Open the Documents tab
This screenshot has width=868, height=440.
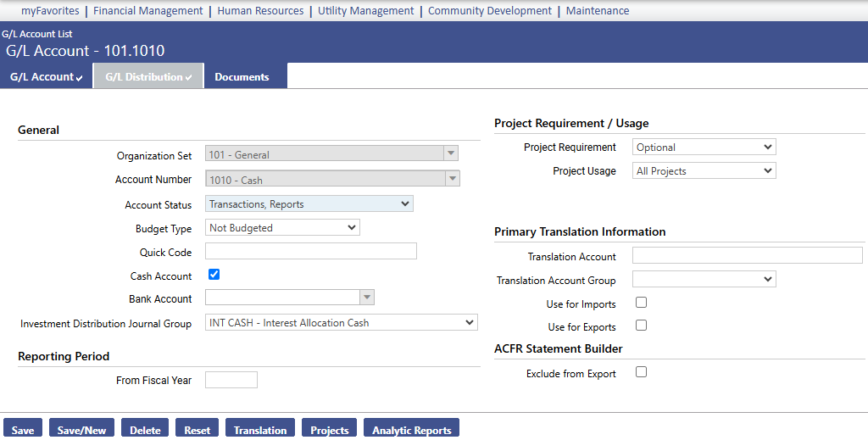[x=242, y=77]
